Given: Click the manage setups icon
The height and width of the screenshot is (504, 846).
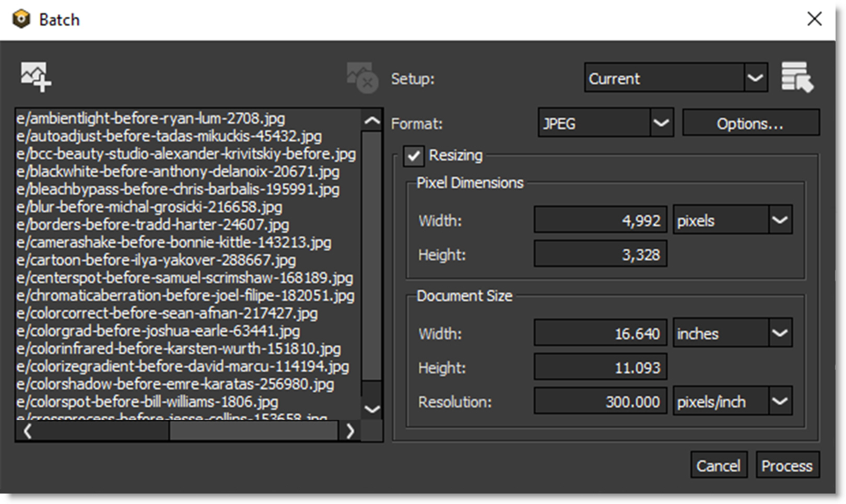Looking at the screenshot, I should tap(797, 77).
